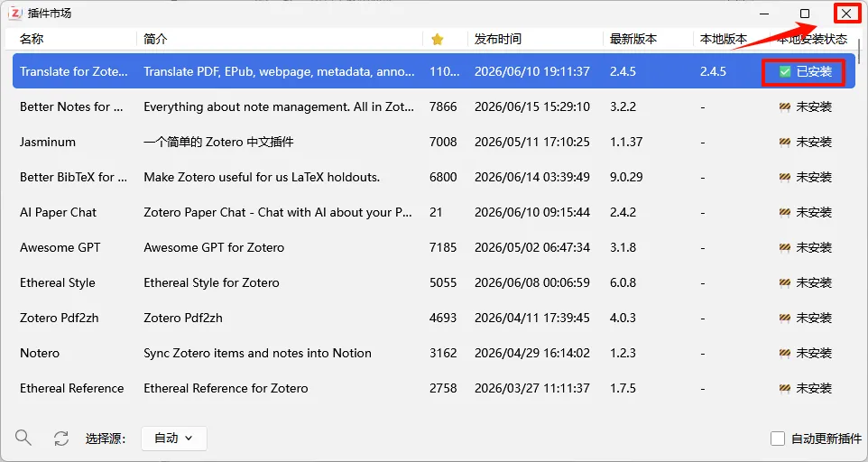Click the not-installed icon in AI Paper Chat row
Viewport: 868px width, 462px height.
click(x=784, y=212)
